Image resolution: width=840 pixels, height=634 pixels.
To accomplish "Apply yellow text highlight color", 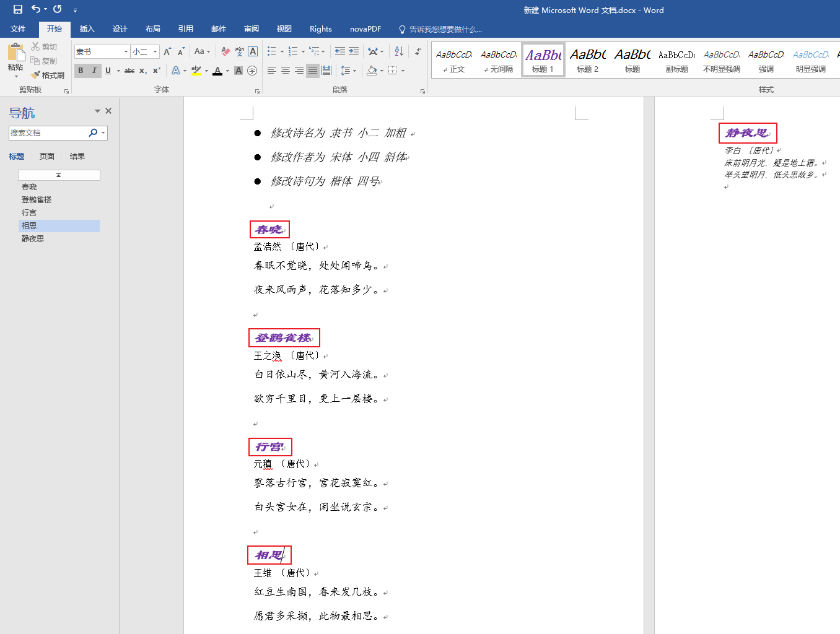I will [196, 71].
